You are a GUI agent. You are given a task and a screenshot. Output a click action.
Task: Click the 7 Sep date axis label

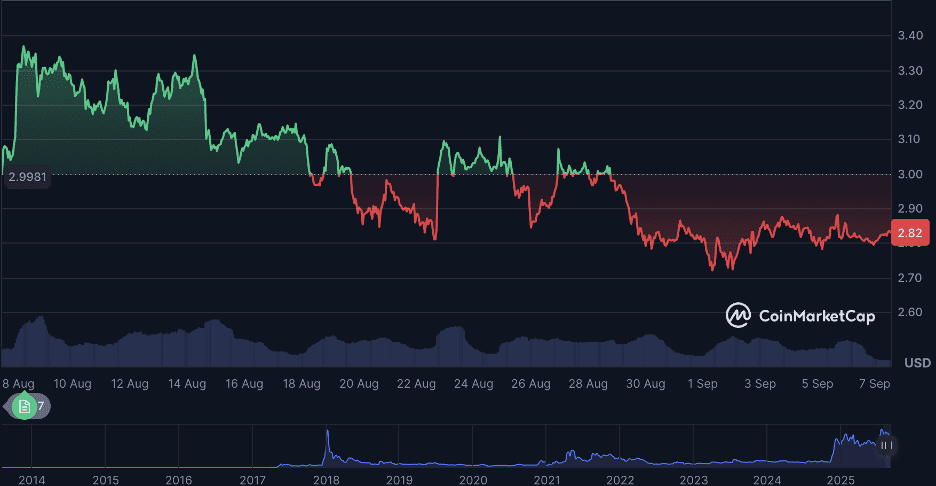coord(875,383)
